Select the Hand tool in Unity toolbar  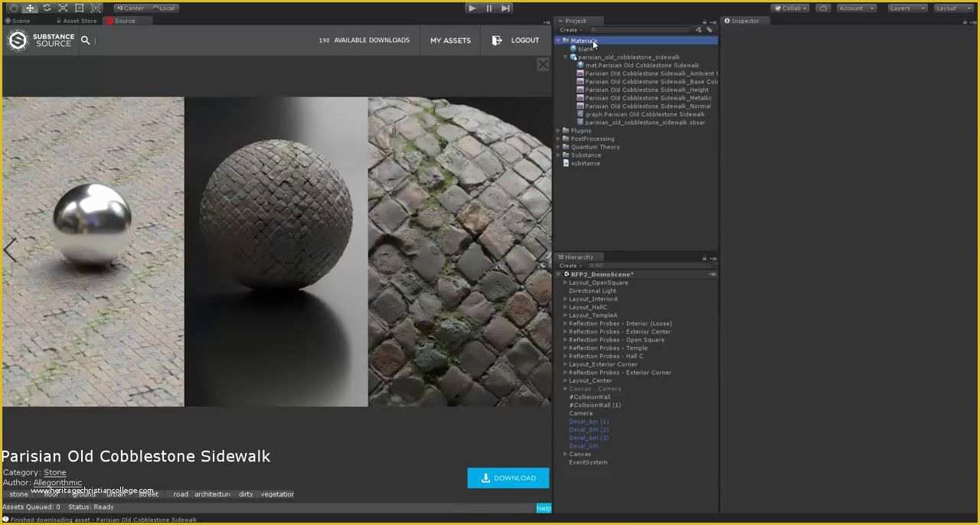[x=13, y=8]
